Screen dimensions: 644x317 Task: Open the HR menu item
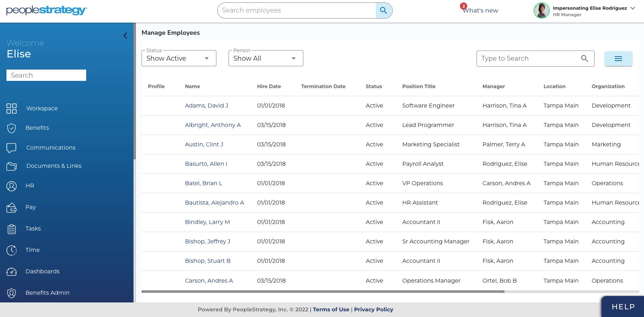(30, 186)
